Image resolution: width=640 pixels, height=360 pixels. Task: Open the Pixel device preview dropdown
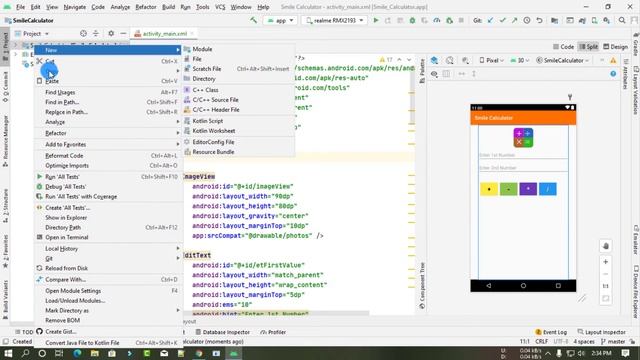(491, 60)
